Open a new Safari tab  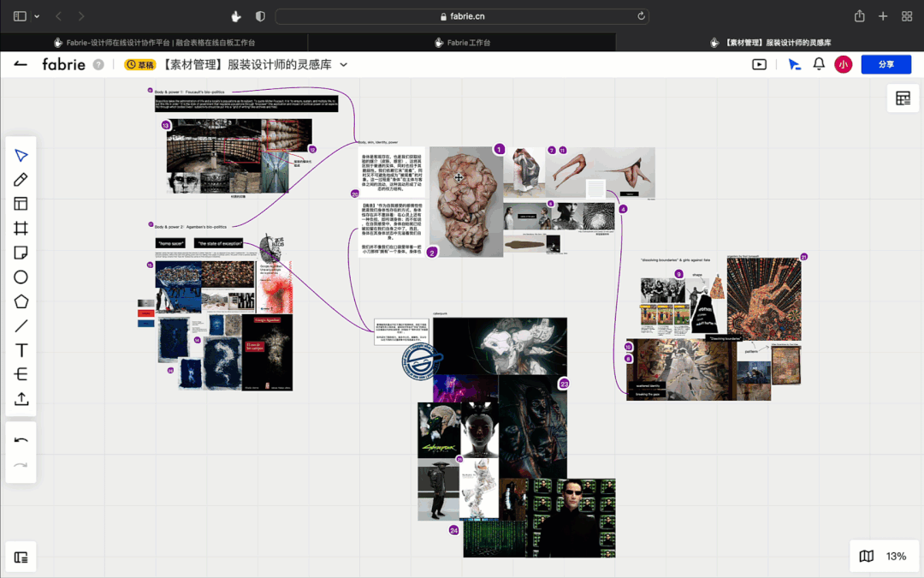pyautogui.click(x=883, y=16)
